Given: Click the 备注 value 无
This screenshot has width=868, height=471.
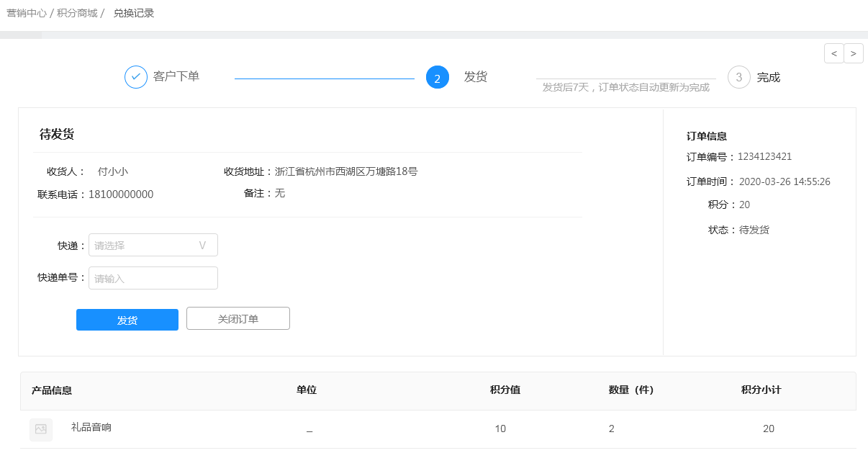Looking at the screenshot, I should pyautogui.click(x=280, y=193).
